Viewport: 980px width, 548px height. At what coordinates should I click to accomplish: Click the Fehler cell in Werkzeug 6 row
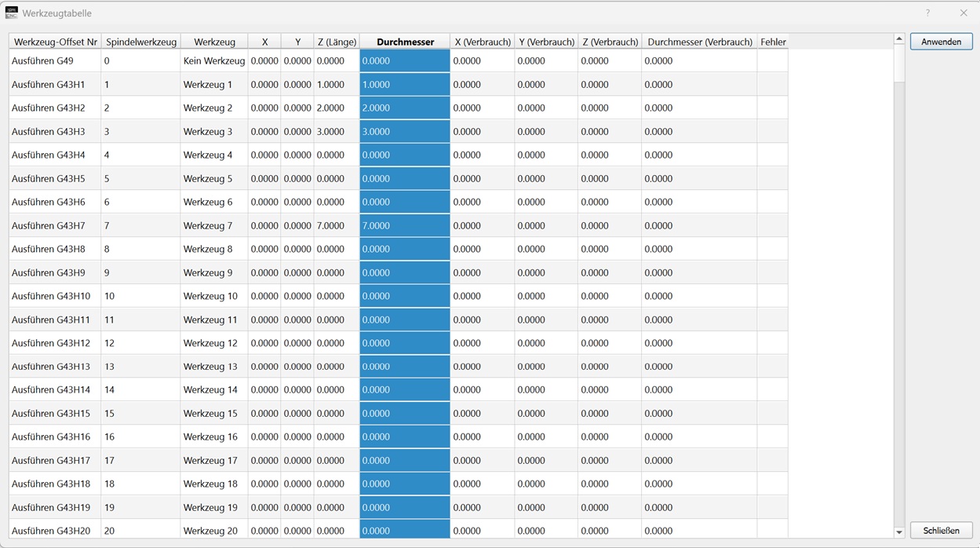point(773,202)
